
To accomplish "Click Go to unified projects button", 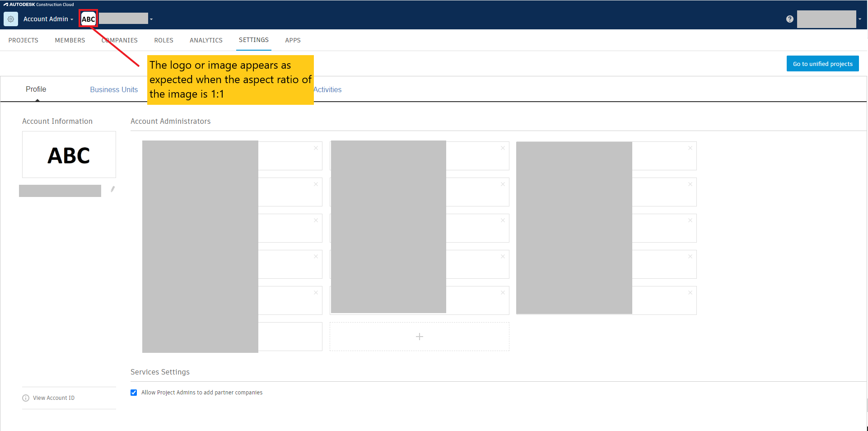I will (822, 64).
